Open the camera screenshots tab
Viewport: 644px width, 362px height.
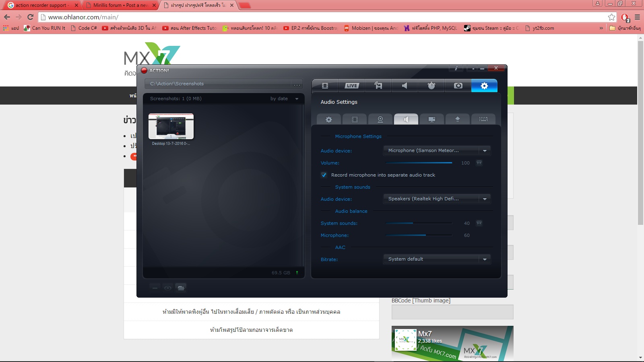click(458, 86)
